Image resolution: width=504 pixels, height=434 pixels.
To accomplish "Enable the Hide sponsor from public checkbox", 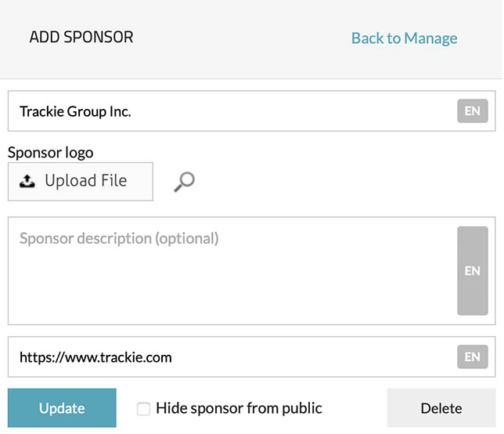I will 143,408.
